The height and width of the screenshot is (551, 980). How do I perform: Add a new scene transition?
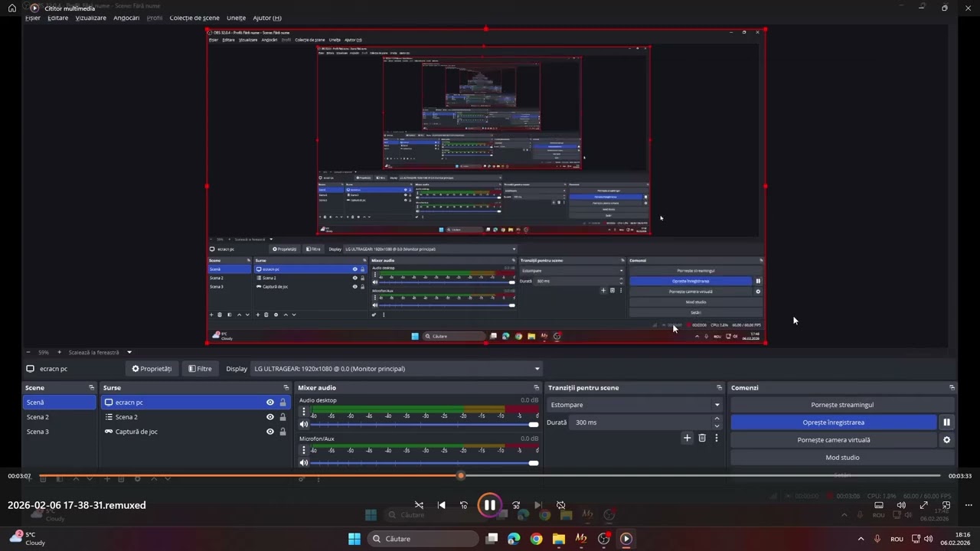coord(687,438)
